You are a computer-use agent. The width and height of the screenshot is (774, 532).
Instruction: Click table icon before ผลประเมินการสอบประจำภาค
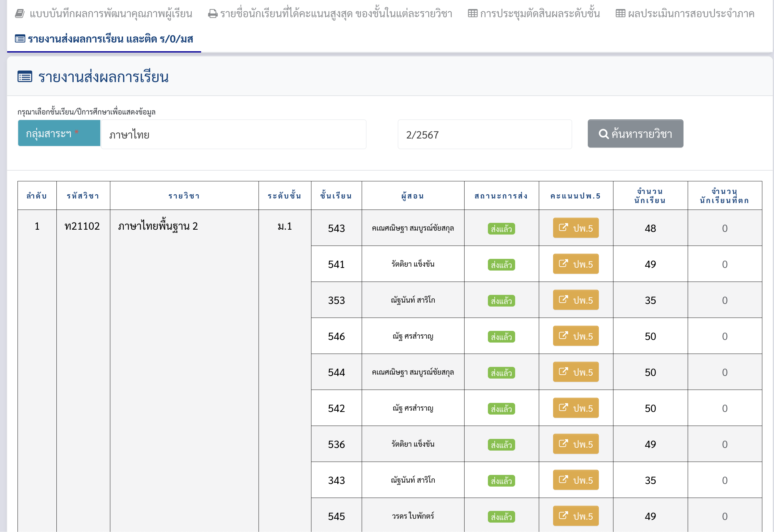[620, 14]
